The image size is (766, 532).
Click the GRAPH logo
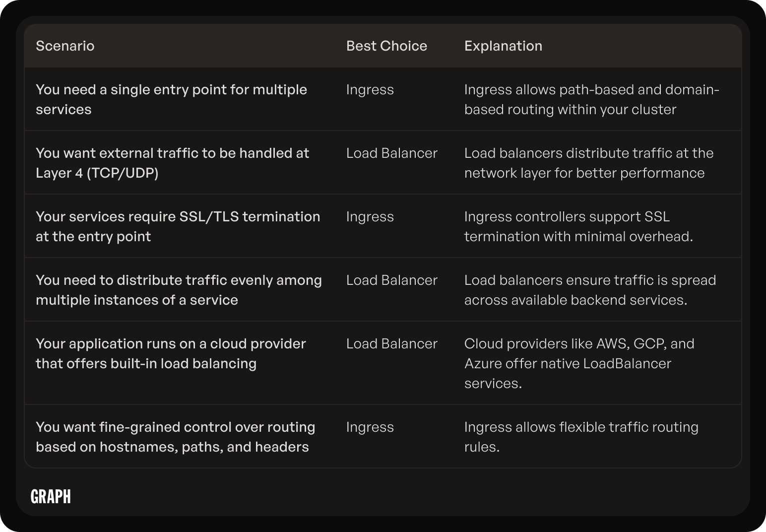tap(51, 496)
